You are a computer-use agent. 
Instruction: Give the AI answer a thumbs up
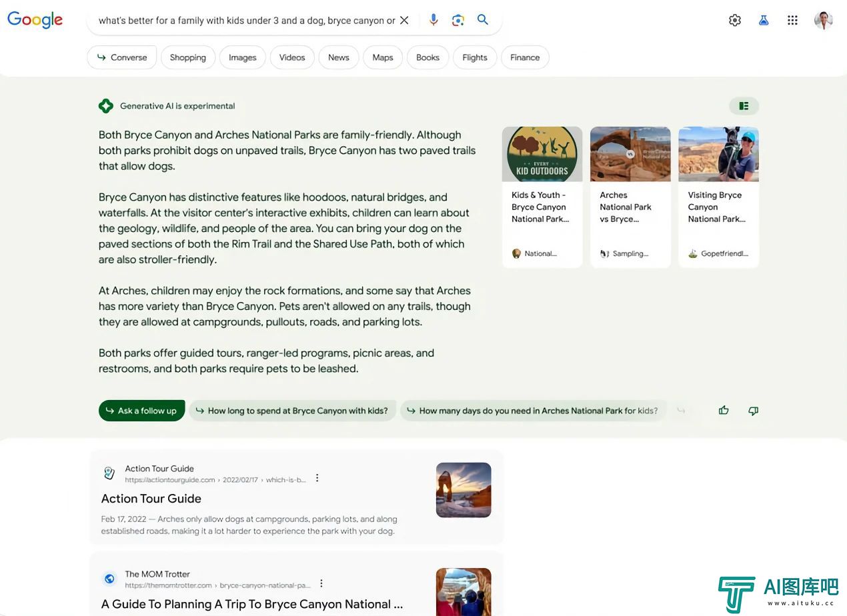point(724,411)
